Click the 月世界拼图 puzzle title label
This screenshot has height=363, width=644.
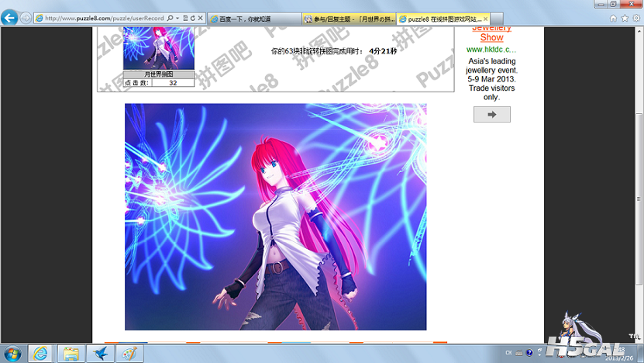pyautogui.click(x=159, y=74)
